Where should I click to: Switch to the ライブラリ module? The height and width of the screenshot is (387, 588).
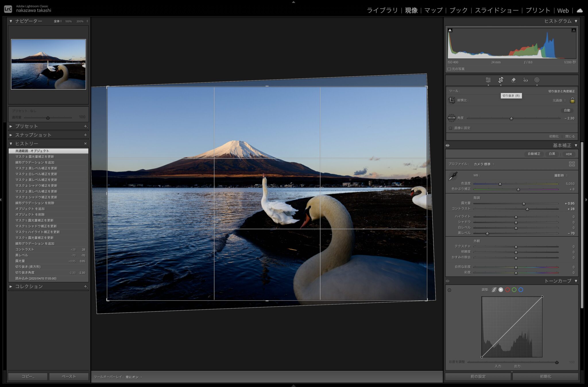(382, 10)
